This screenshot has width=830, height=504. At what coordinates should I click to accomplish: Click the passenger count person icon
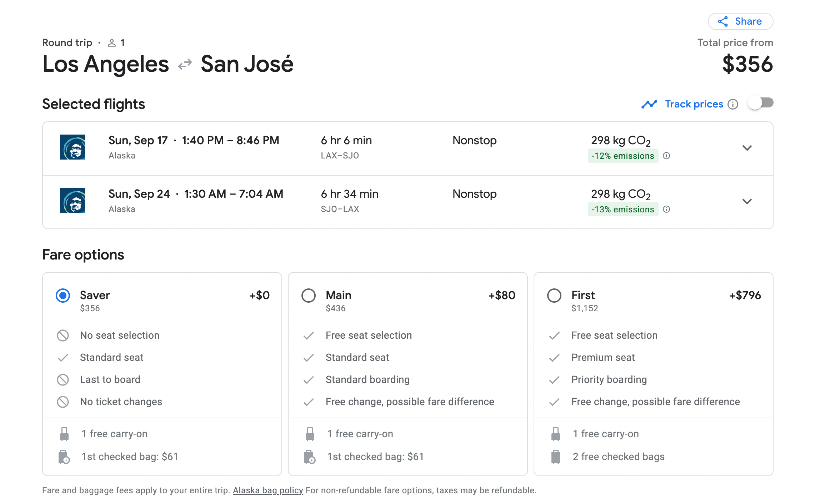112,43
